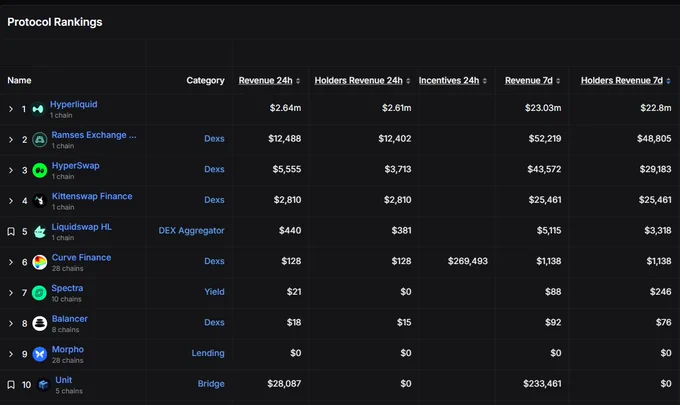Click the $12,488 revenue value
The image size is (680, 405).
(284, 139)
